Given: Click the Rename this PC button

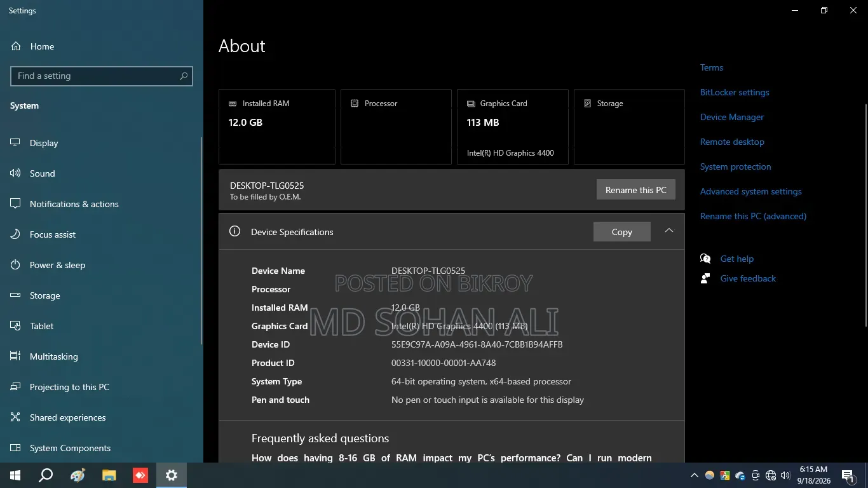Looking at the screenshot, I should pos(636,190).
